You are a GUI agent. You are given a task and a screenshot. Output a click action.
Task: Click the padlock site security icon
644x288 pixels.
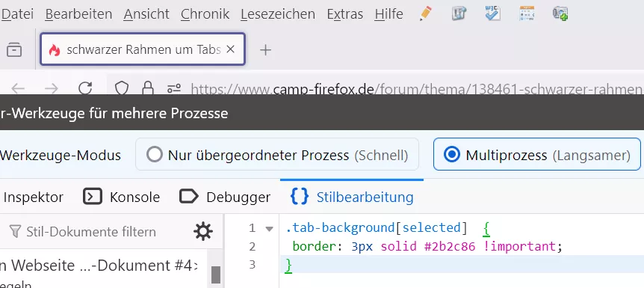(147, 88)
